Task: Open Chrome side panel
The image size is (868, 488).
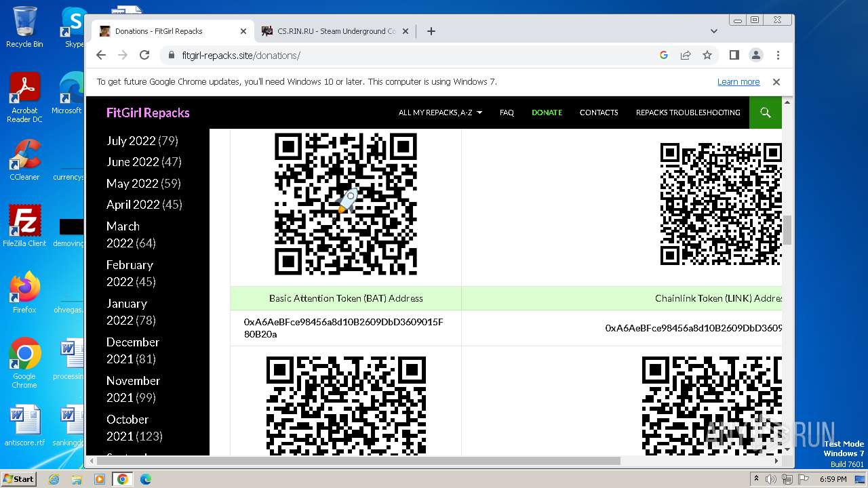Action: 734,55
